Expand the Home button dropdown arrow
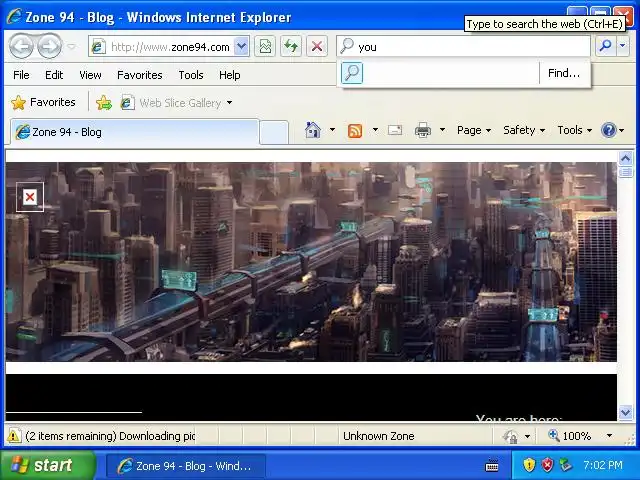 click(332, 130)
